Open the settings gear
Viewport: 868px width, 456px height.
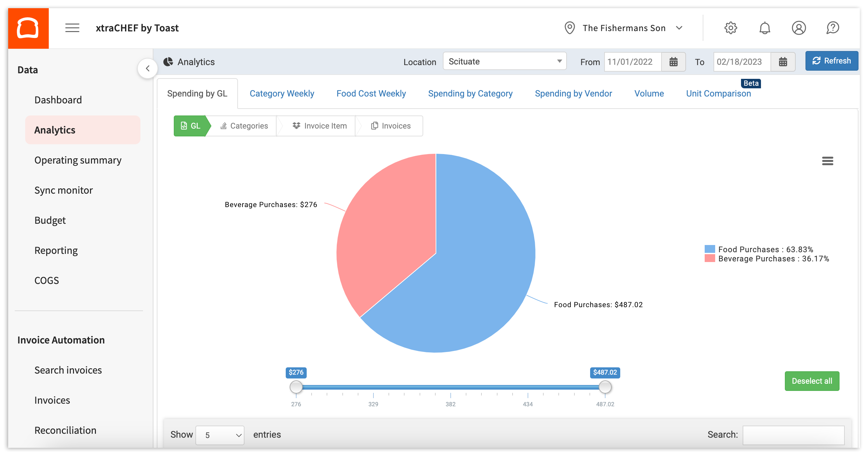pyautogui.click(x=731, y=27)
